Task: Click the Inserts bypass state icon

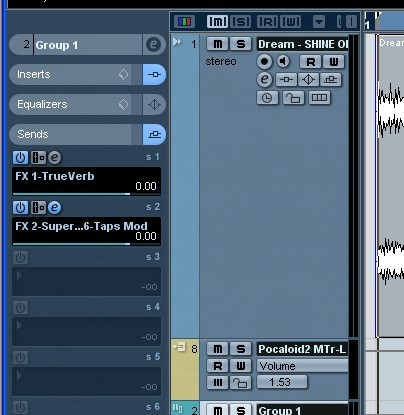Action: 154,74
